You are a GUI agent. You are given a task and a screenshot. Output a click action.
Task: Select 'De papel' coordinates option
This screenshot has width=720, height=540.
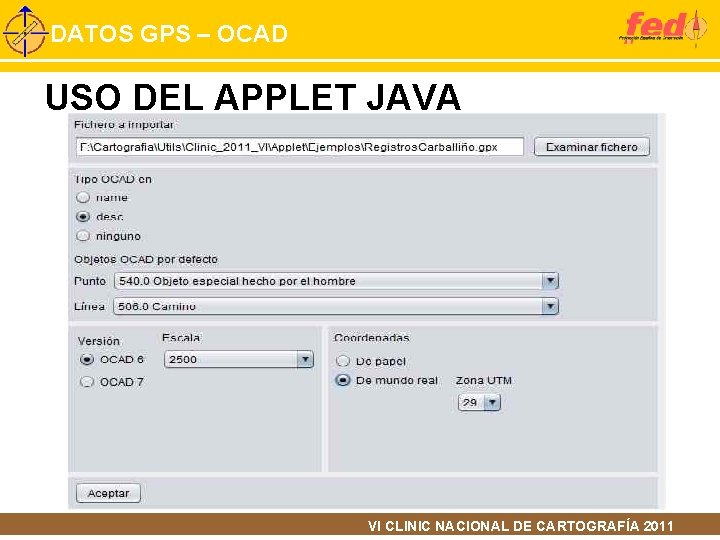click(x=343, y=361)
